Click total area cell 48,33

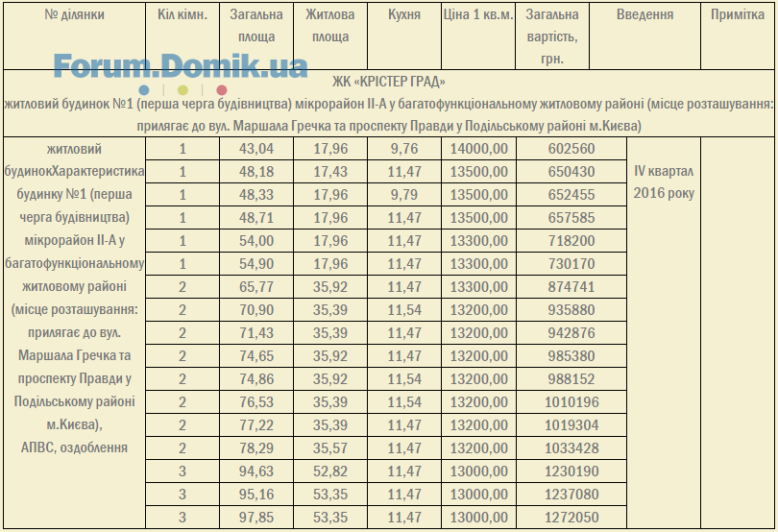[x=256, y=195]
